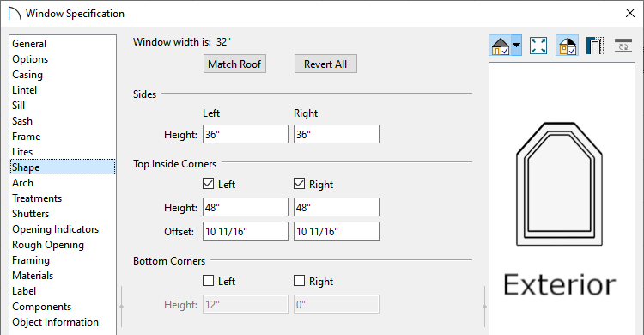This screenshot has height=335, width=644.
Task: Click the Fill Window arrows icon
Action: click(538, 46)
